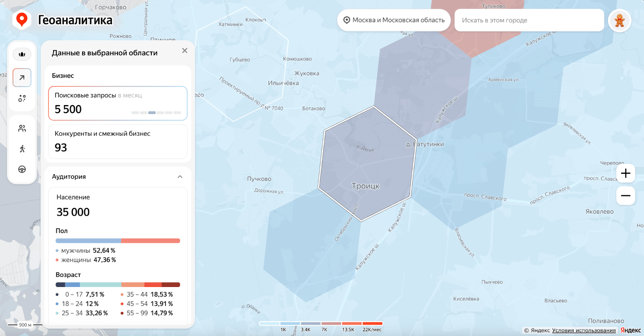Click the search queries level indicator bar
This screenshot has height=336, width=644.
[156, 113]
